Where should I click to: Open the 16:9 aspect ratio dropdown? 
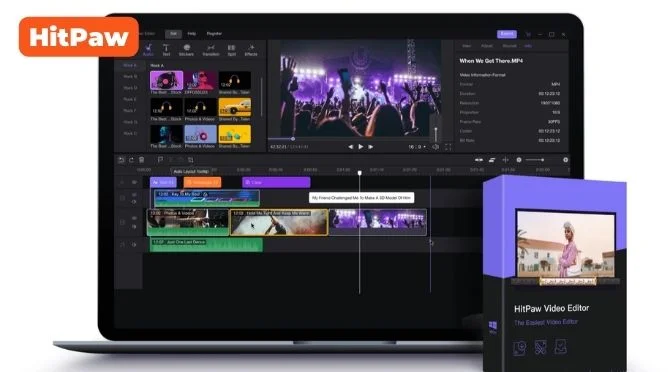417,147
